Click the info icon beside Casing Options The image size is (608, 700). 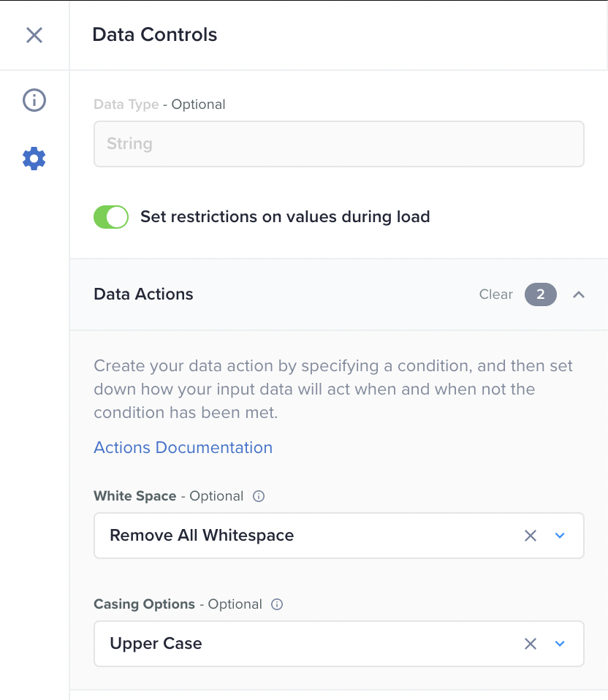tap(277, 604)
